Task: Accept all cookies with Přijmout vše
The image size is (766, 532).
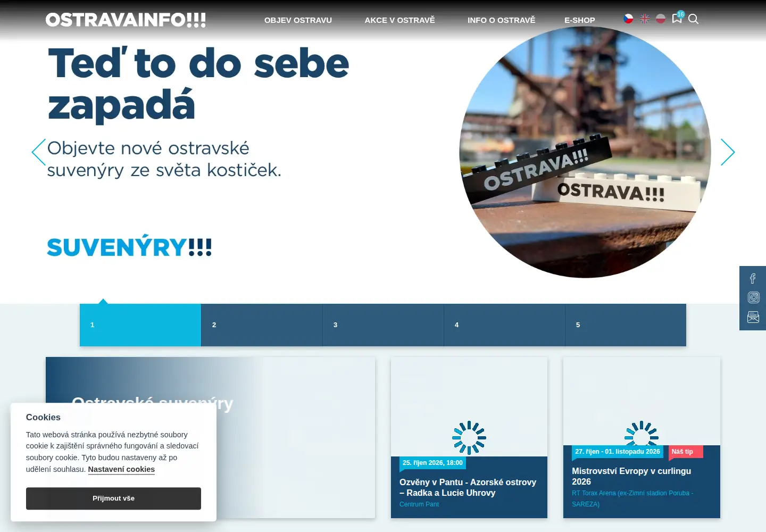Action: tap(113, 498)
